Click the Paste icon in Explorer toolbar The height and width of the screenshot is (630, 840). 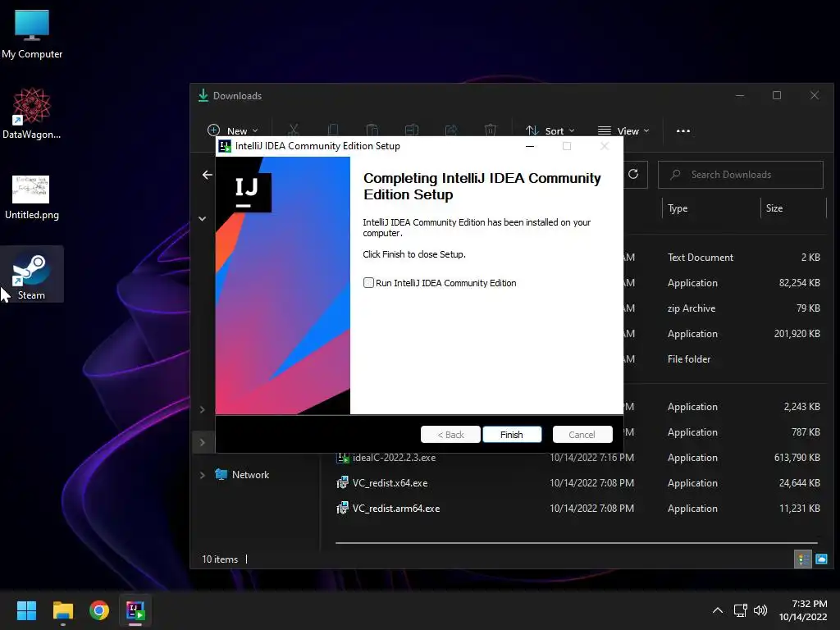point(372,130)
